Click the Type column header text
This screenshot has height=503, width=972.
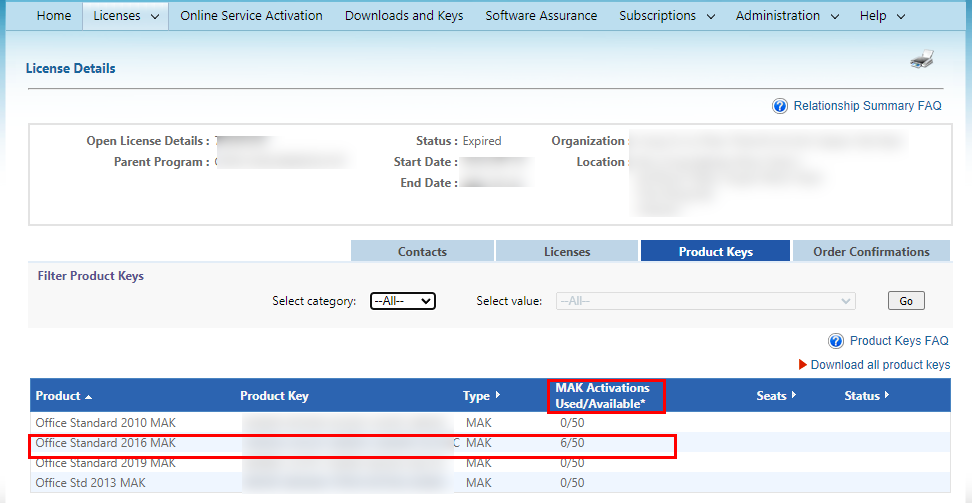[476, 396]
